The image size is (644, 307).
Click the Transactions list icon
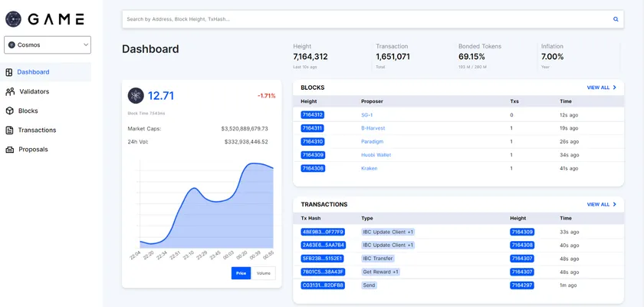[x=9, y=130]
